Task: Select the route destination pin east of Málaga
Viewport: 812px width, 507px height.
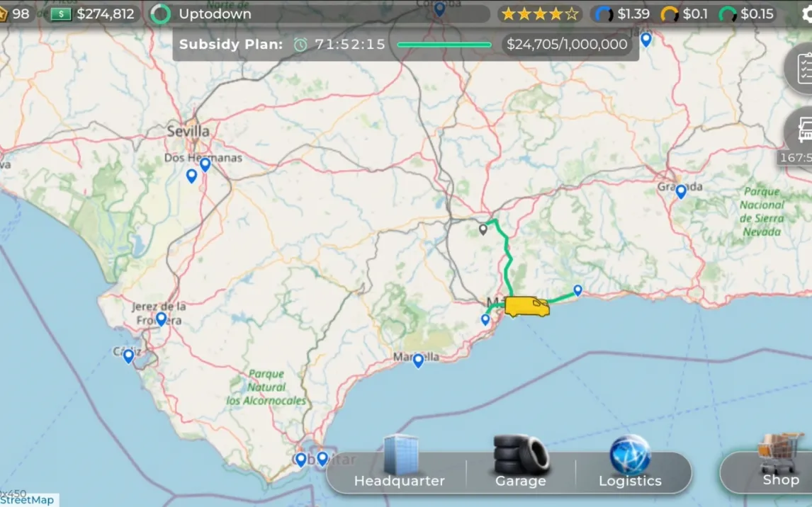Action: click(577, 290)
